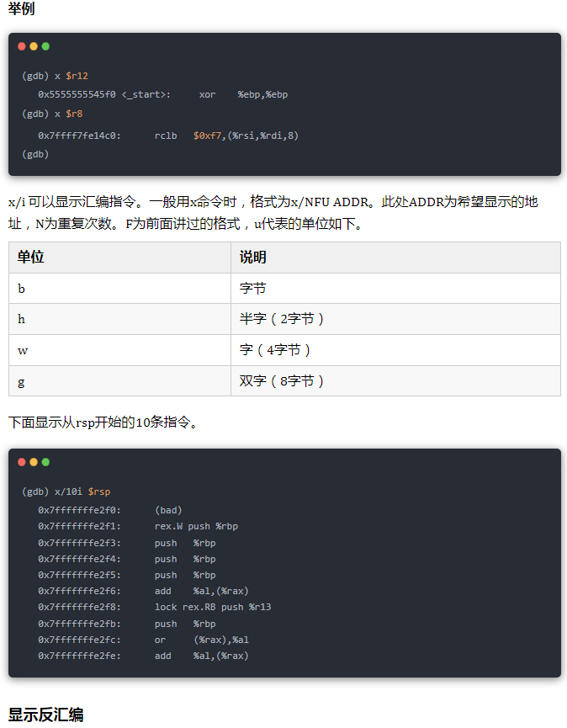
Task: Click green dot in first code block
Action: click(x=45, y=46)
